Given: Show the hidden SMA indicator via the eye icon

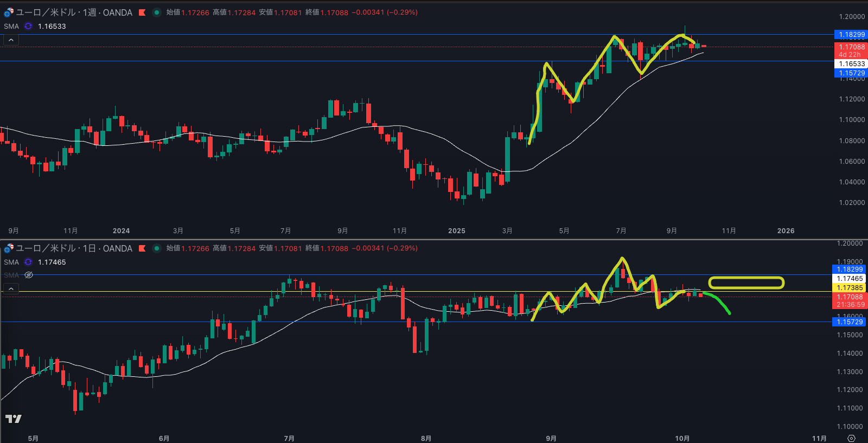Looking at the screenshot, I should point(29,275).
